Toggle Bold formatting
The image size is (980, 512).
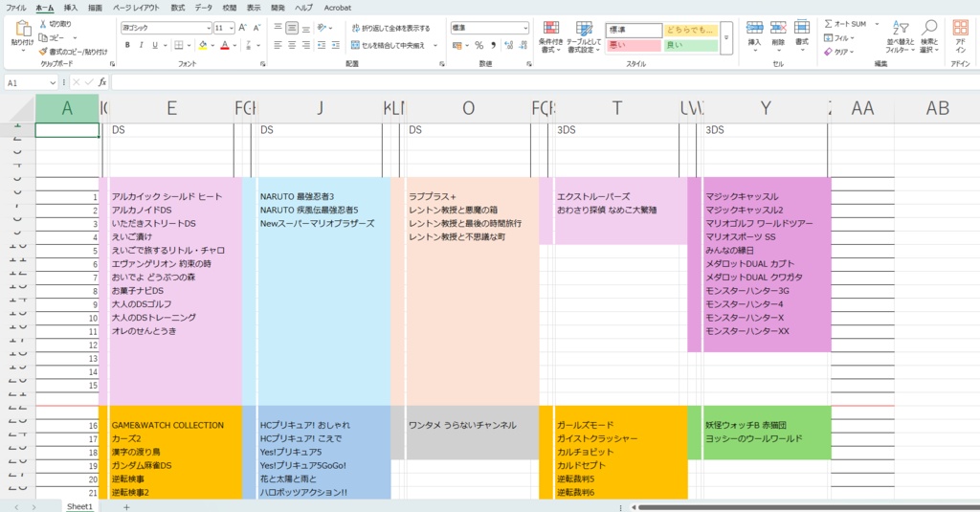click(127, 45)
